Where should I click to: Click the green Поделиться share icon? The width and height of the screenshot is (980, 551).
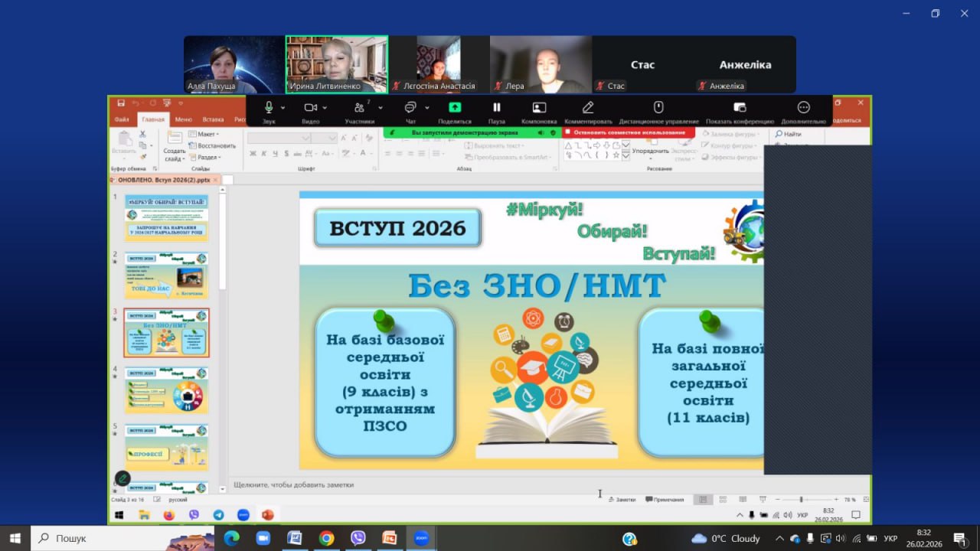point(455,108)
